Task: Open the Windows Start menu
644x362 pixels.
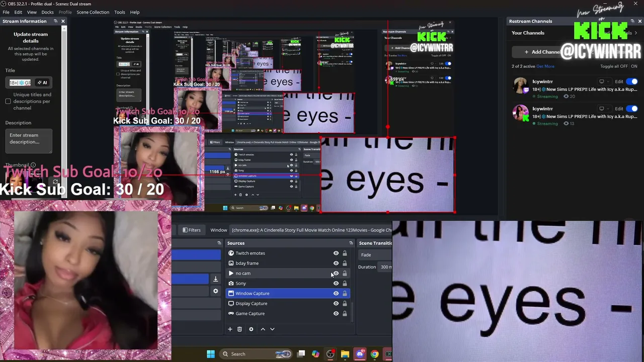Action: pos(211,354)
